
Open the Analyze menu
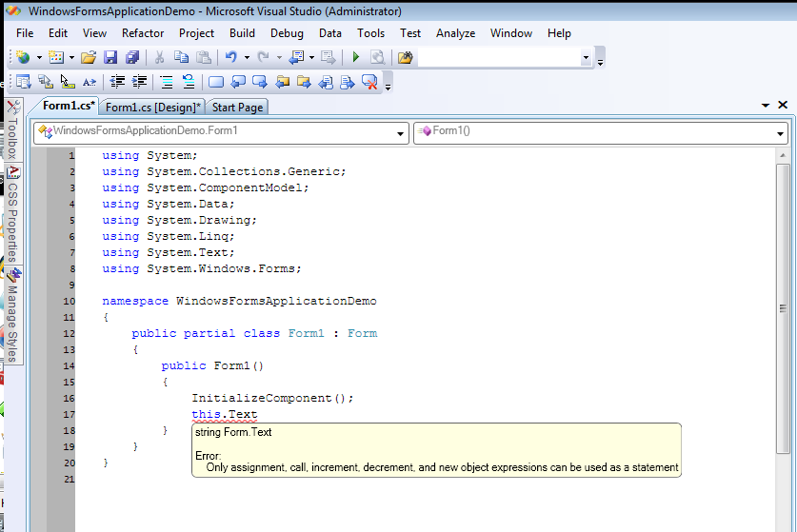[x=455, y=33]
